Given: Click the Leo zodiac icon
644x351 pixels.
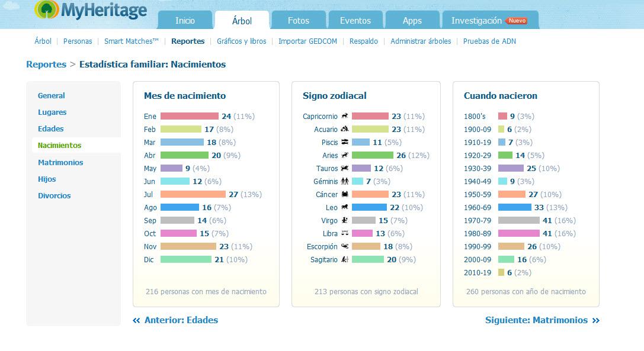Looking at the screenshot, I should point(345,207).
